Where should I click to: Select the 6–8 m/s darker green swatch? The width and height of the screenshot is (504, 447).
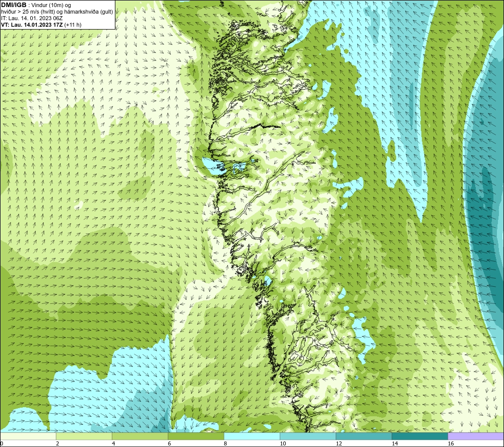click(x=196, y=436)
